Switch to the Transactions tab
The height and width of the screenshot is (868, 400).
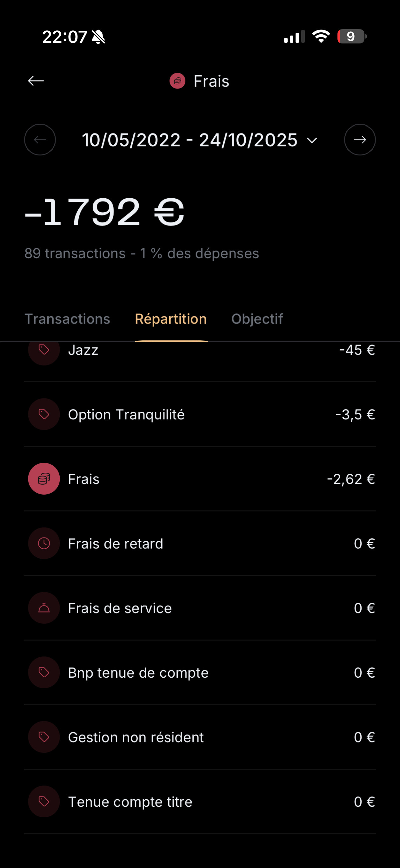(x=67, y=319)
